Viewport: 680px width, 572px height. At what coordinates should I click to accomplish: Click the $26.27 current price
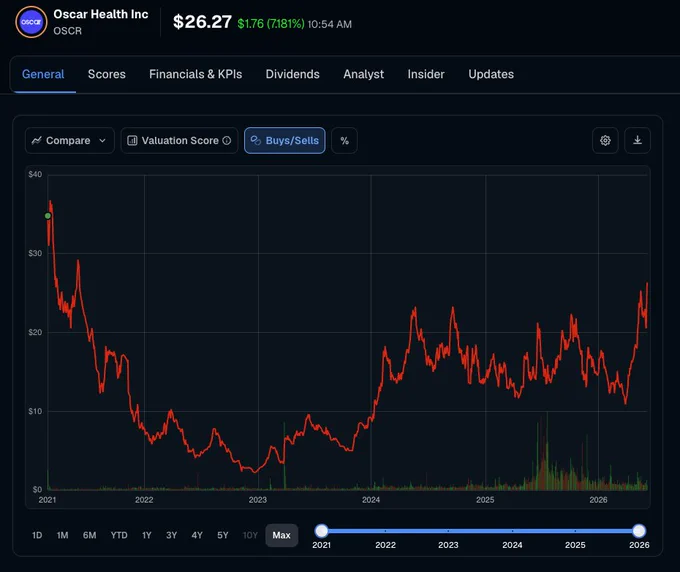202,22
